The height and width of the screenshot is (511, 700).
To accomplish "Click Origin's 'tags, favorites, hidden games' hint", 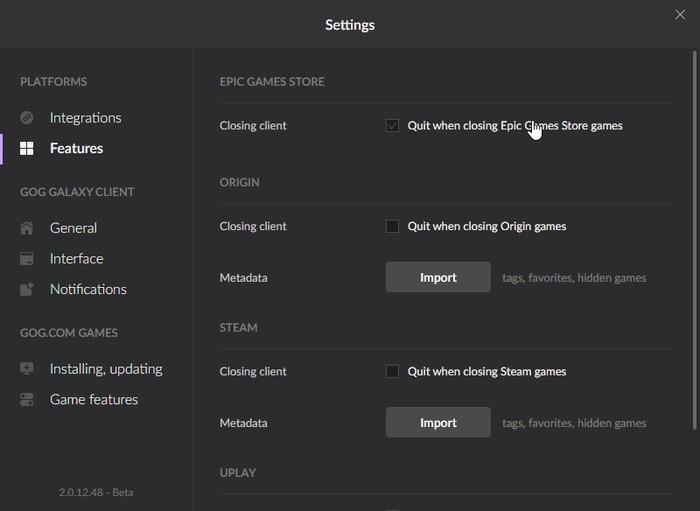I will (x=574, y=278).
